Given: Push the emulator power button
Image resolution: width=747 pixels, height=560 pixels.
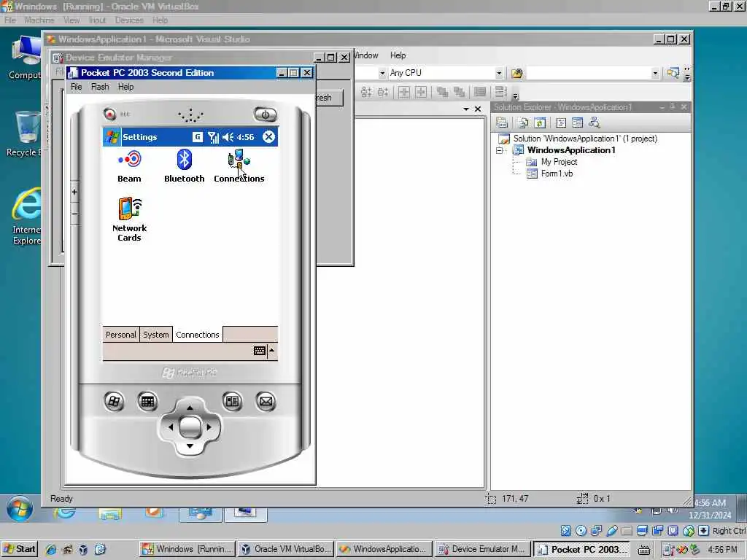Looking at the screenshot, I should [266, 114].
